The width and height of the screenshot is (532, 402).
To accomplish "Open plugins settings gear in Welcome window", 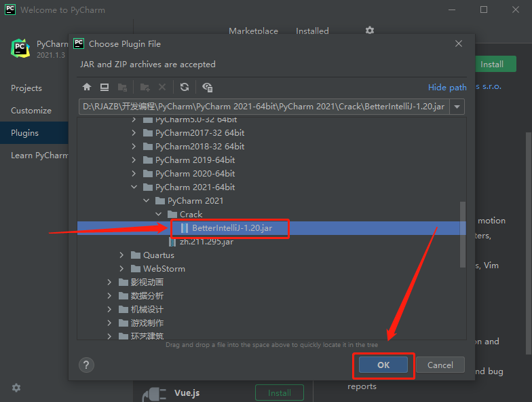I will point(370,30).
